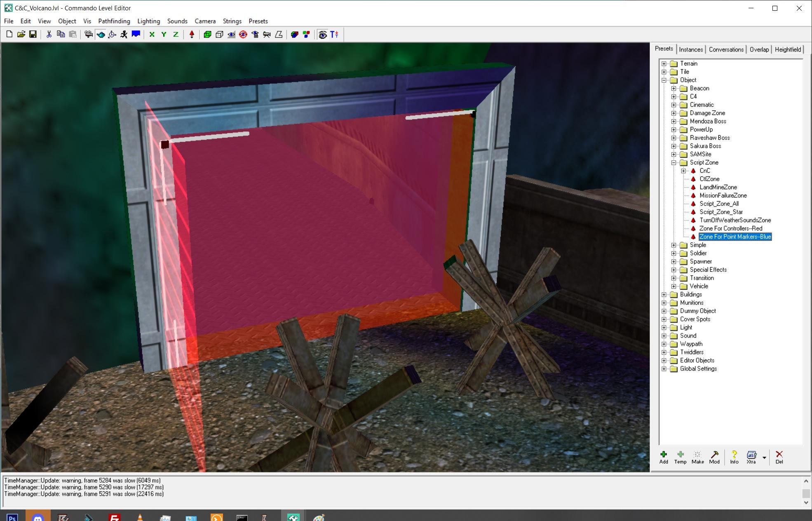Click the Open file toolbar icon
812x521 pixels.
(x=21, y=35)
